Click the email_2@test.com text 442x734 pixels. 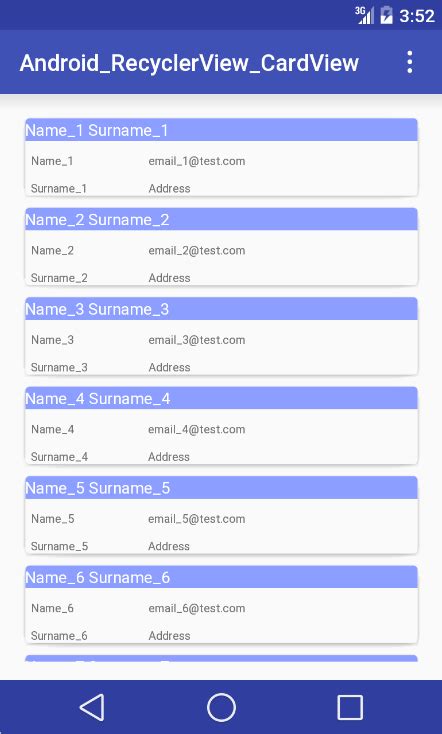(197, 250)
